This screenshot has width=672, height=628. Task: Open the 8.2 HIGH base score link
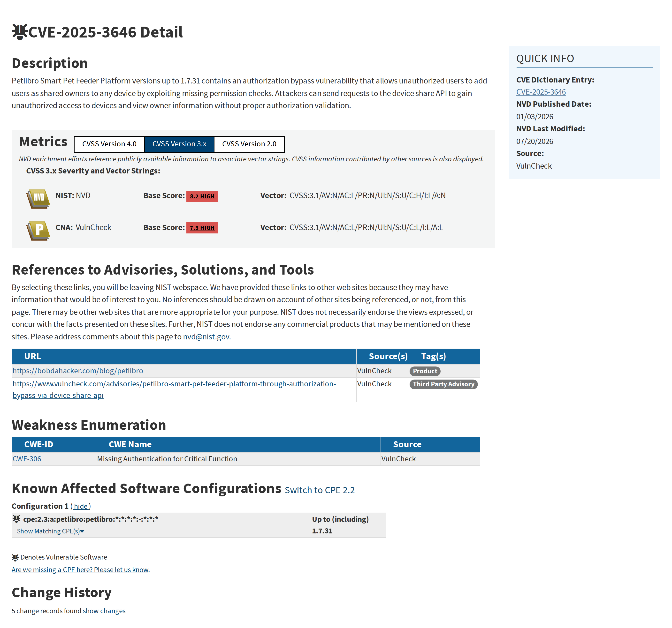[x=202, y=196]
